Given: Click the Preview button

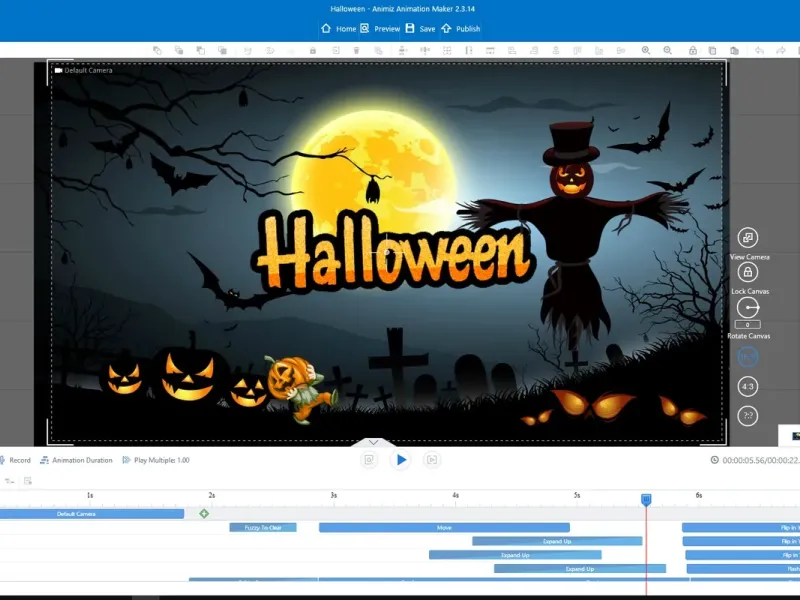Looking at the screenshot, I should (x=380, y=29).
